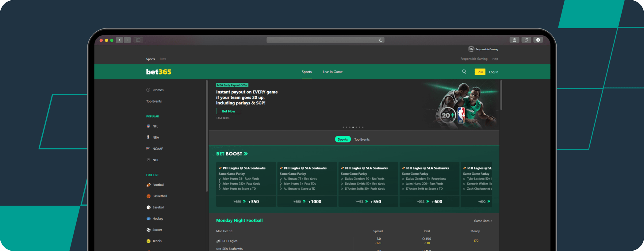Click the Bet Boost double-arrow icon
644x251 pixels.
[x=246, y=154]
